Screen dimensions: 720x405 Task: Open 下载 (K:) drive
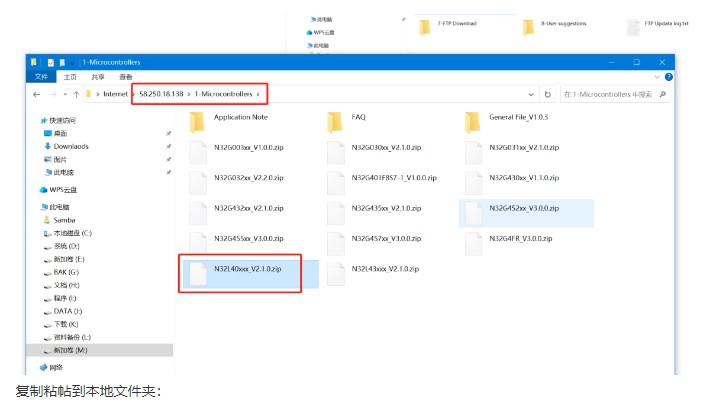[x=66, y=324]
